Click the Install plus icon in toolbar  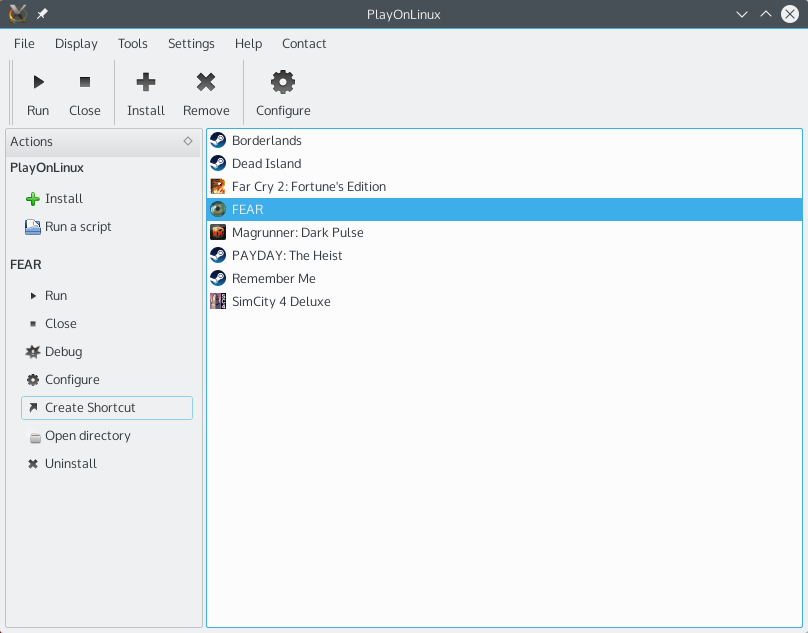click(x=146, y=82)
